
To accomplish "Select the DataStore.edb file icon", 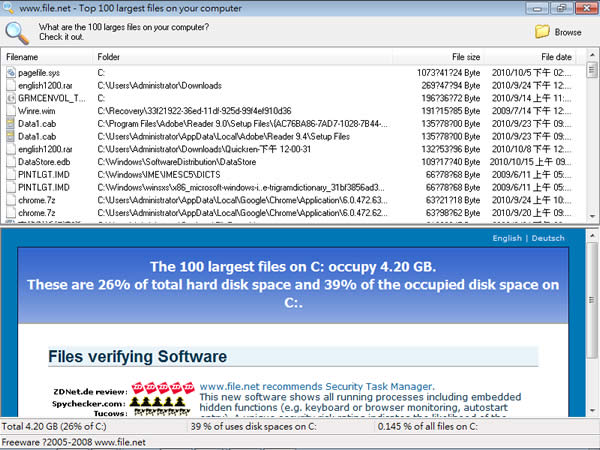I will [10, 161].
